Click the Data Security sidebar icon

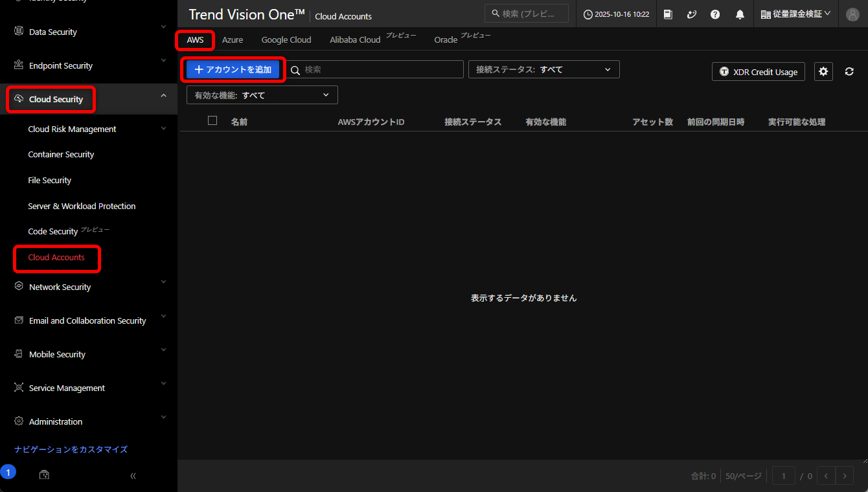[x=18, y=31]
